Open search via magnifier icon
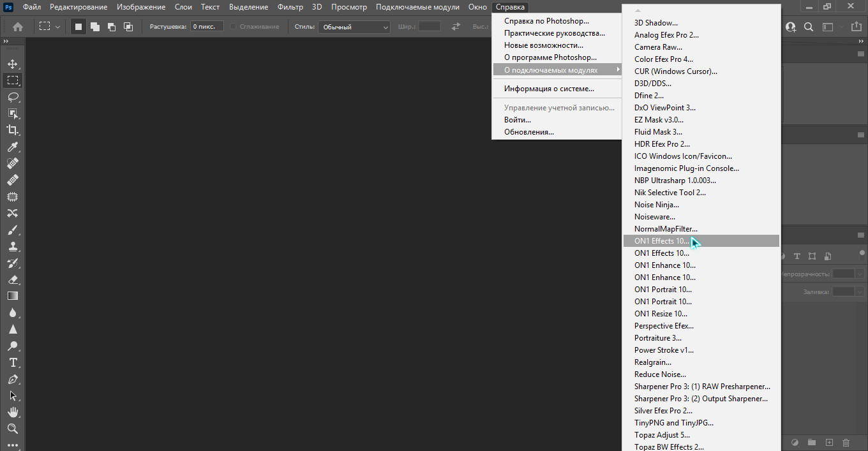Viewport: 868px width, 451px height. click(809, 27)
